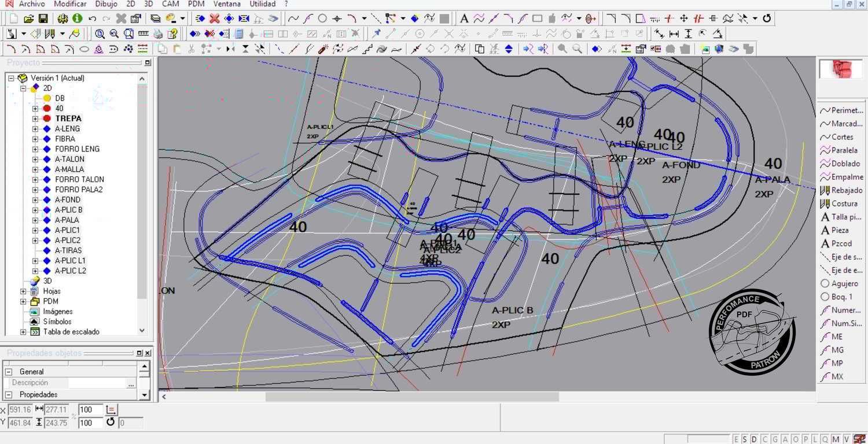Click the Agujero circle line type

point(839,283)
